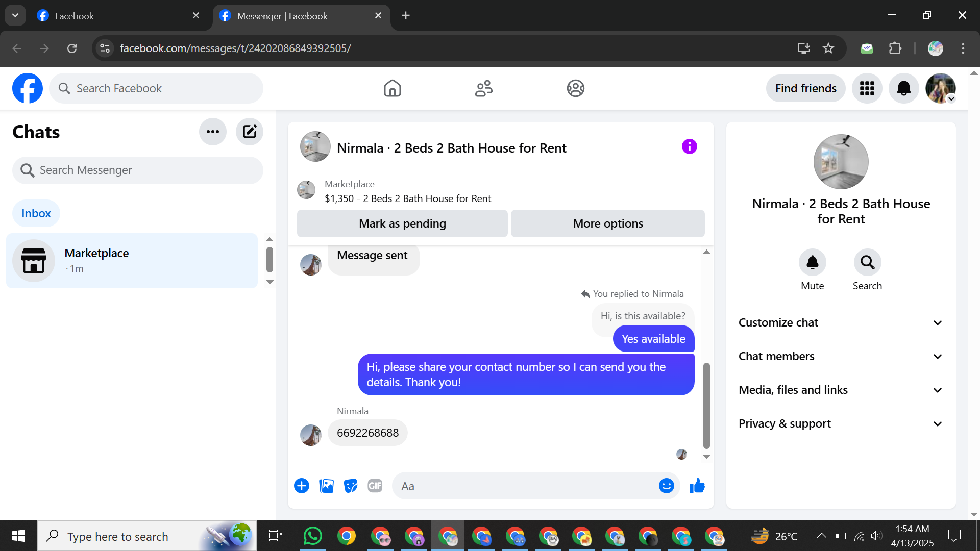Choose a sticker icon in composer
Viewport: 980px width, 551px height.
point(351,486)
